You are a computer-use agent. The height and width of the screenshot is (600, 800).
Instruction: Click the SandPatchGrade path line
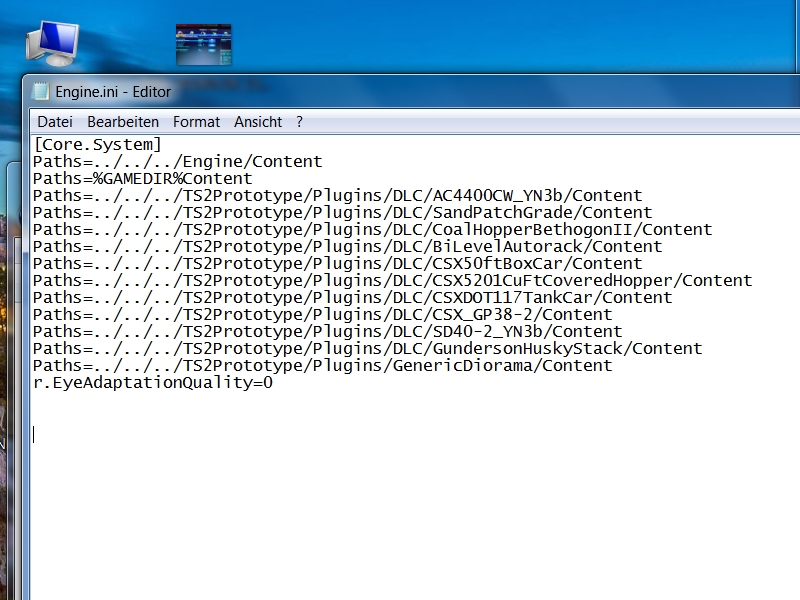coord(343,213)
